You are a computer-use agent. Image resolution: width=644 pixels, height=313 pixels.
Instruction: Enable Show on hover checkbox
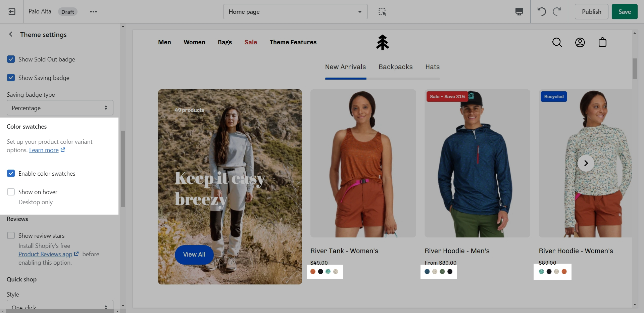pos(11,192)
